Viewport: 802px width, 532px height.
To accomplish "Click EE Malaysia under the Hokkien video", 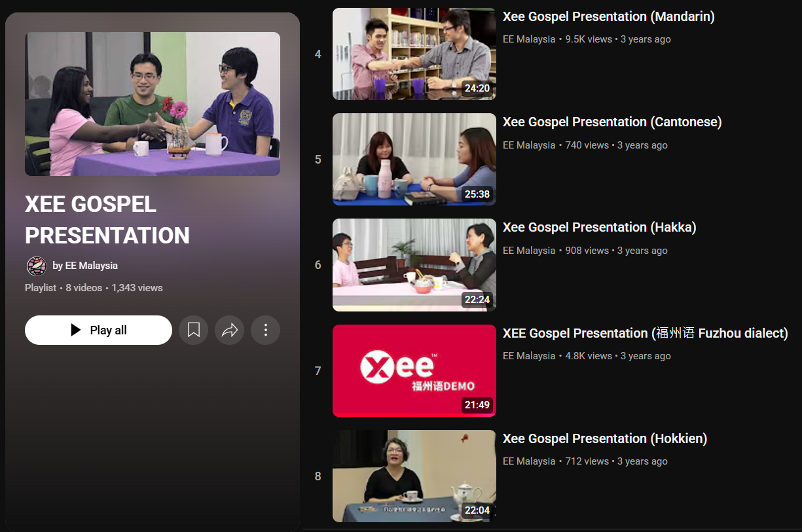I will (x=529, y=461).
